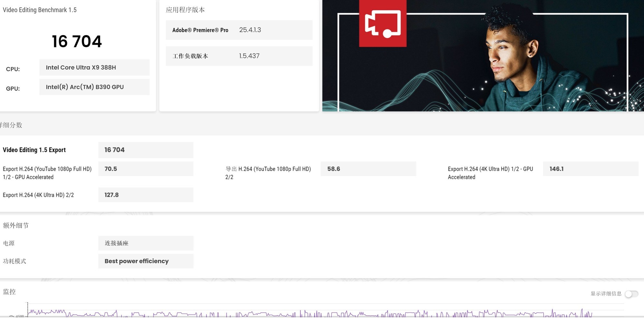644x318 pixels.
Task: Click the 连接插座 power source field
Action: pyautogui.click(x=146, y=243)
